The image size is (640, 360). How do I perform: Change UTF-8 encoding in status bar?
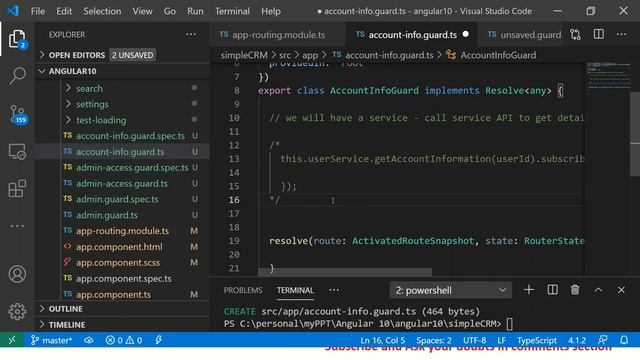click(x=474, y=340)
